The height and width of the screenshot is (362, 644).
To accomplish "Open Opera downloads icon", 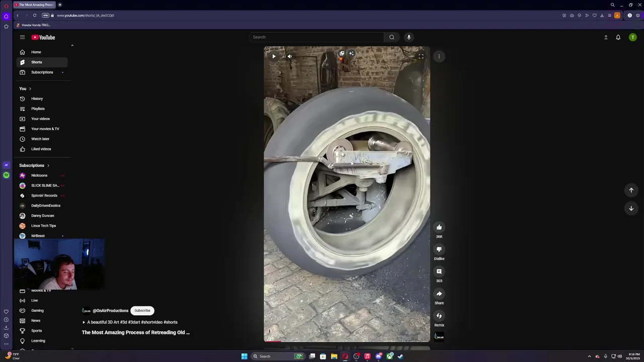I will 602,16.
